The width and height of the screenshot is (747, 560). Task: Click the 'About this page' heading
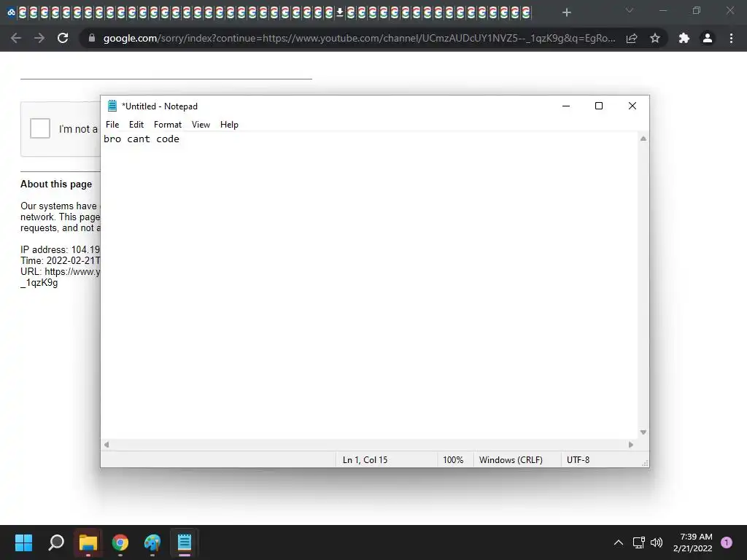[x=56, y=184]
